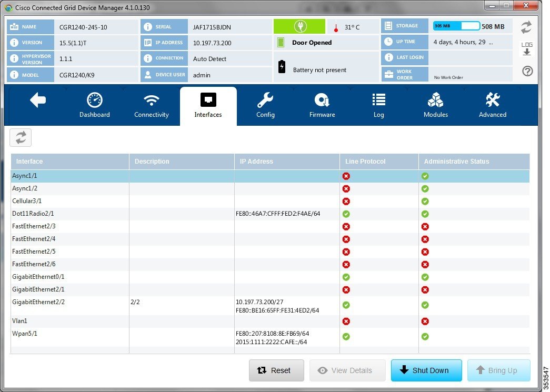
Task: Click the Administrative Status column header
Action: pos(474,162)
